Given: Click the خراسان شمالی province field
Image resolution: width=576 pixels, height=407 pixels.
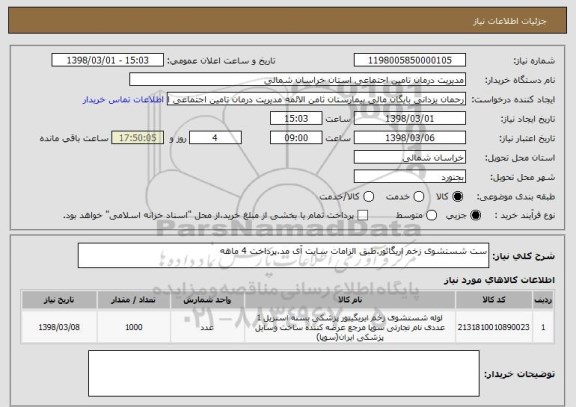Looking at the screenshot, I should pos(410,158).
